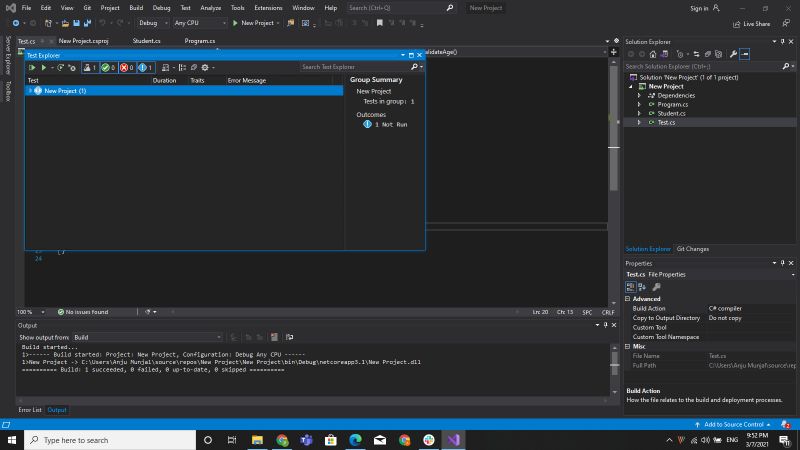
Task: Open the Any CPU platform dropdown
Action: click(199, 23)
